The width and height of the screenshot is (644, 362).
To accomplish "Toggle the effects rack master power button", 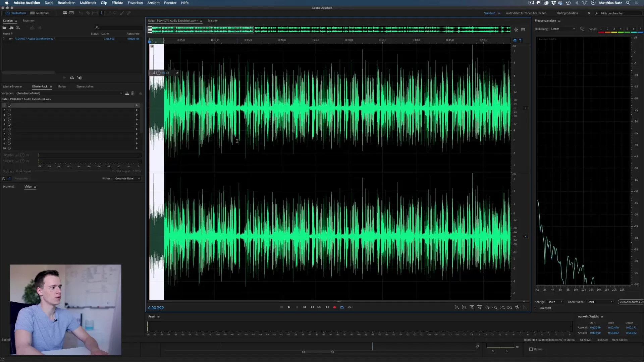I will point(4,179).
